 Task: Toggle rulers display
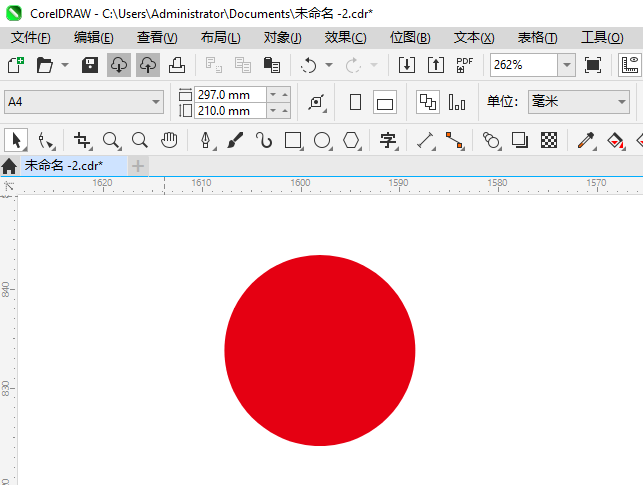pyautogui.click(x=630, y=65)
